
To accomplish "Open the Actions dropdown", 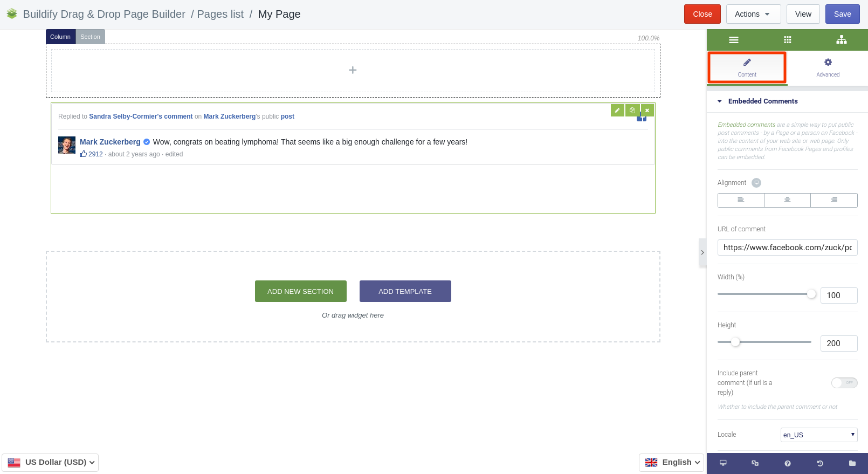I will [753, 14].
